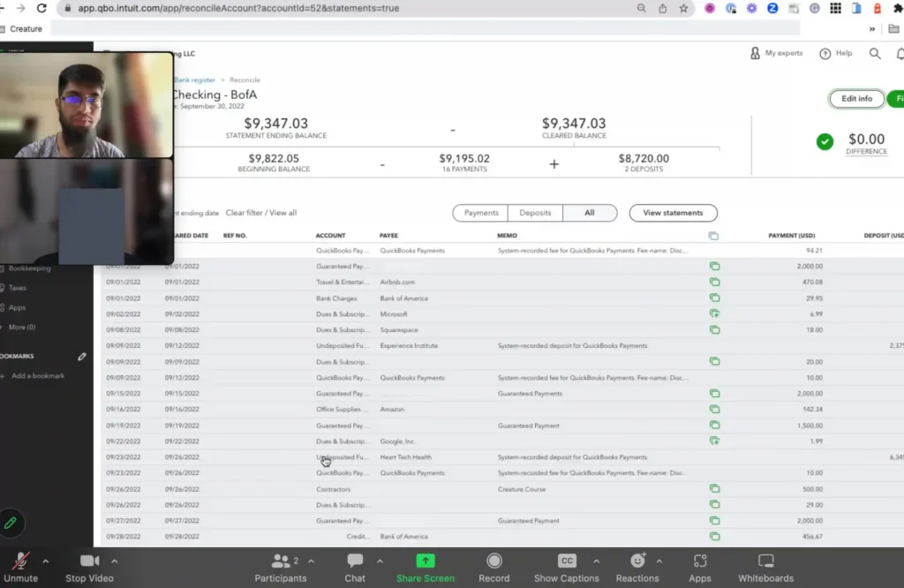Go to Bank register breadcrumb link
This screenshot has width=904, height=588.
pos(195,80)
